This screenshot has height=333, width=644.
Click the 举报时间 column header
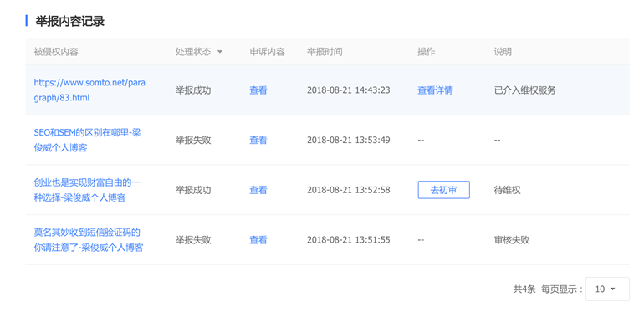click(x=325, y=52)
